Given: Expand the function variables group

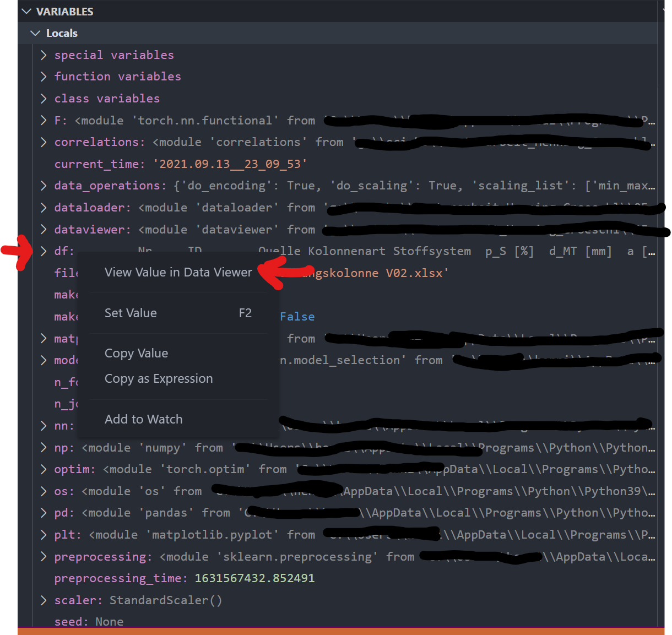Looking at the screenshot, I should [x=44, y=76].
